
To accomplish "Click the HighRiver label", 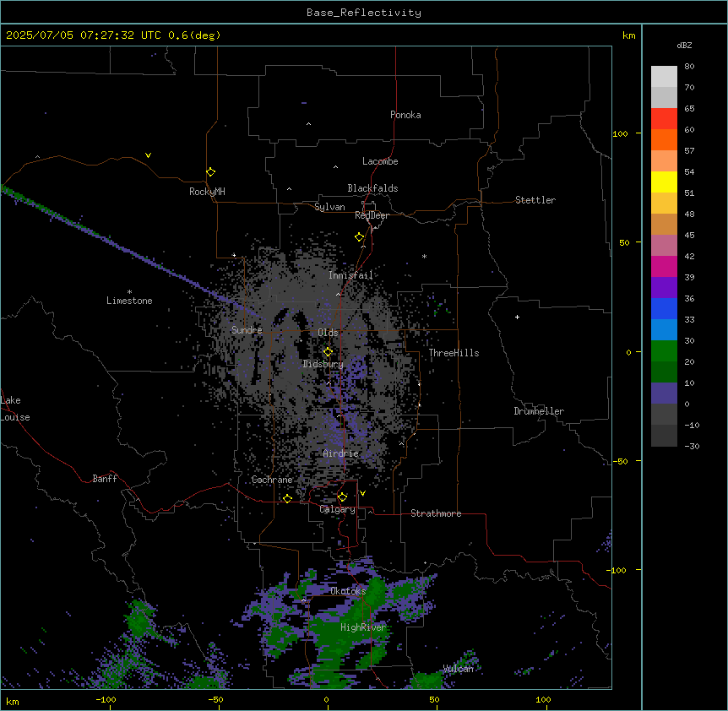I will (x=363, y=627).
